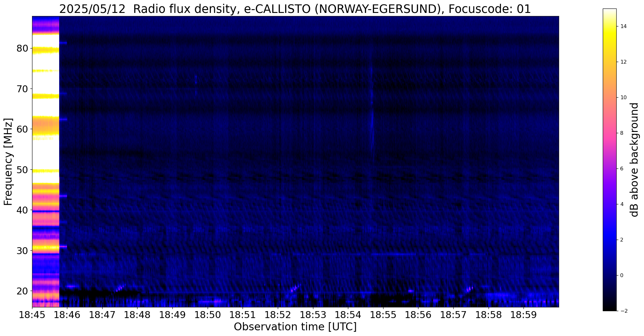Click the 18:59 time tick label
This screenshot has height=336, width=644.
click(x=524, y=315)
